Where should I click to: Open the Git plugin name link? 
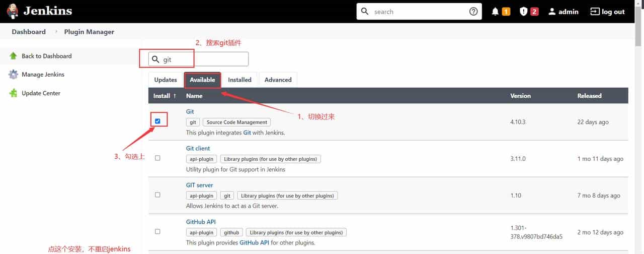[190, 111]
